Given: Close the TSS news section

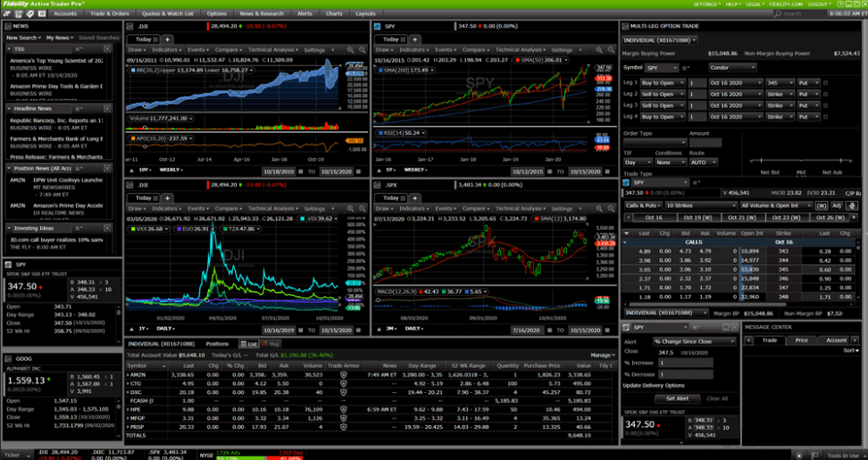Looking at the screenshot, I should 107,49.
